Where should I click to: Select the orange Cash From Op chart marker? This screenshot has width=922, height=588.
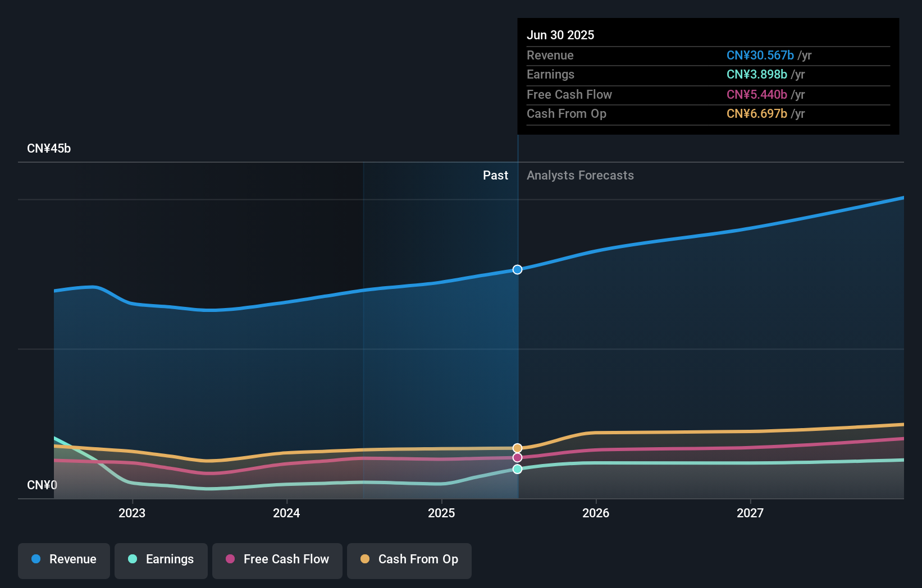(517, 447)
